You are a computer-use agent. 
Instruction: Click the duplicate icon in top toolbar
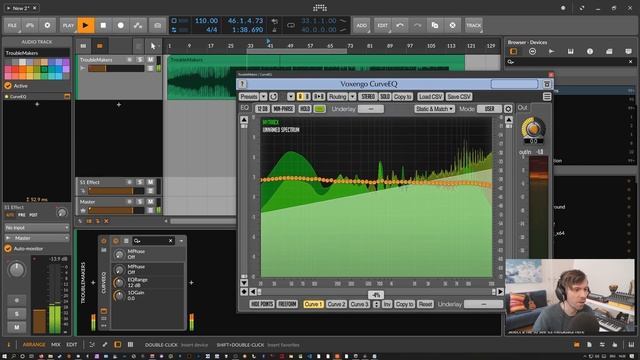(435, 25)
